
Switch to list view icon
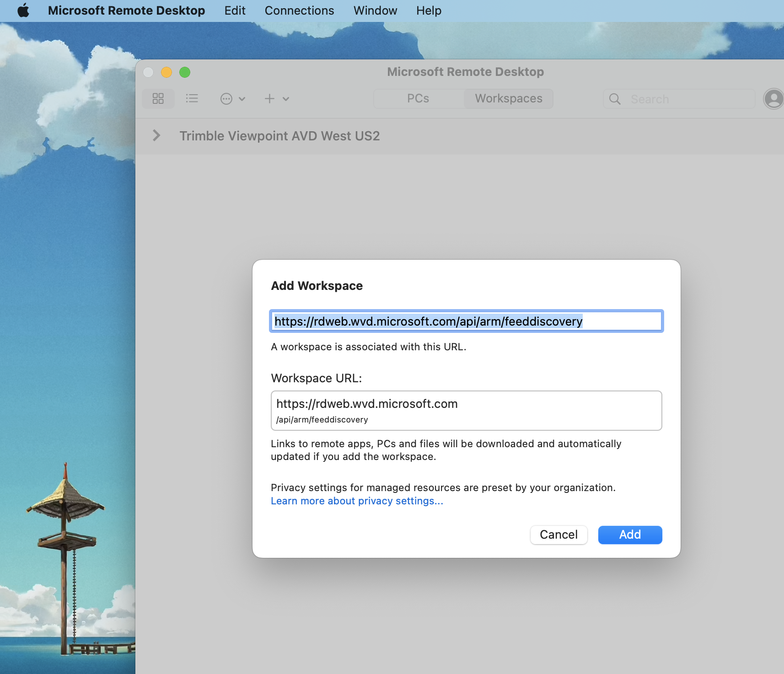pyautogui.click(x=192, y=99)
